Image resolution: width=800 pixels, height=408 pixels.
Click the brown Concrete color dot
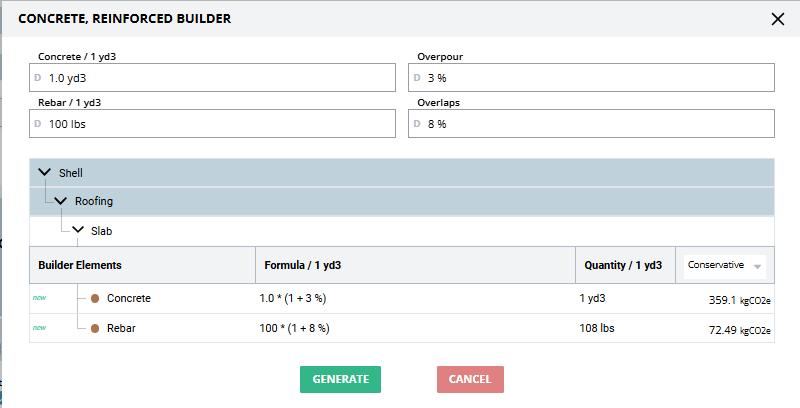95,298
